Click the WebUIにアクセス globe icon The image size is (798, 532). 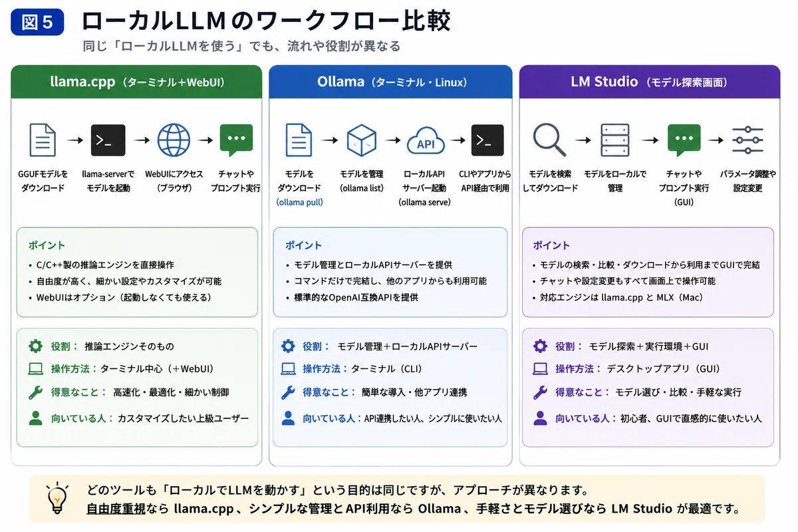(x=174, y=140)
